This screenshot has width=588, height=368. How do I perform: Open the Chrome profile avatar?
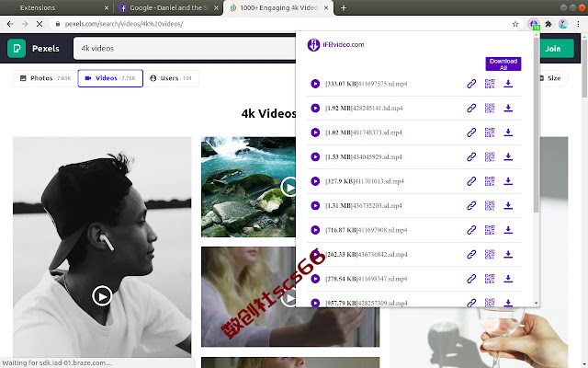[x=562, y=24]
